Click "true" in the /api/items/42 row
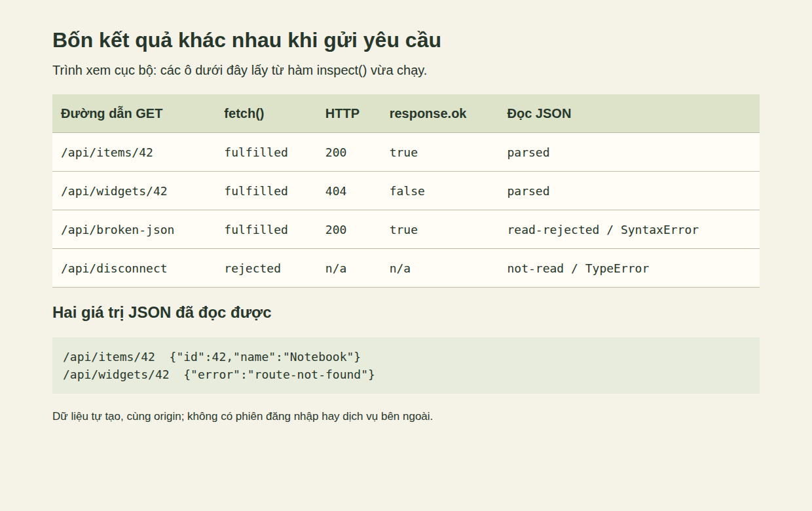Viewport: 812px width, 511px height. 440,152
